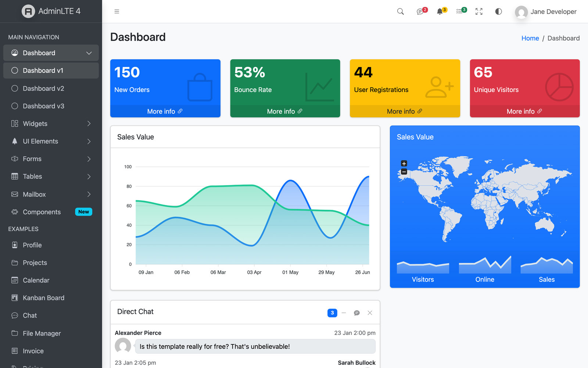Viewport: 588px width, 368px height.
Task: Click the File Manager folder icon
Action: (x=15, y=333)
